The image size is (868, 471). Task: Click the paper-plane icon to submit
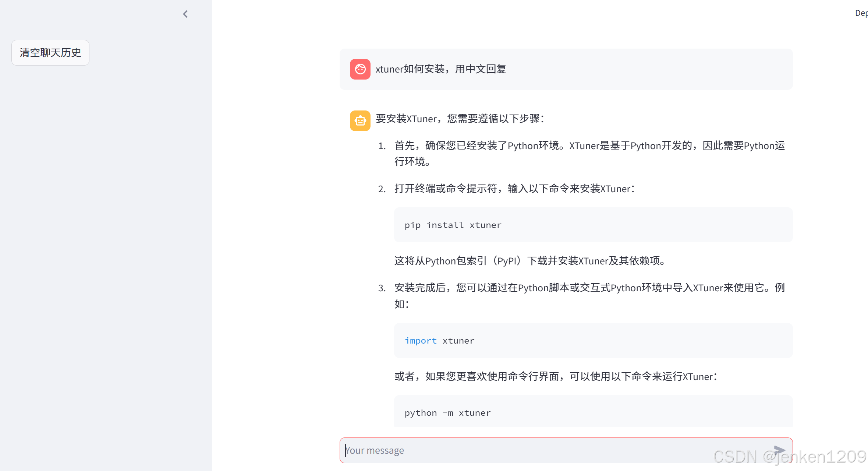779,450
